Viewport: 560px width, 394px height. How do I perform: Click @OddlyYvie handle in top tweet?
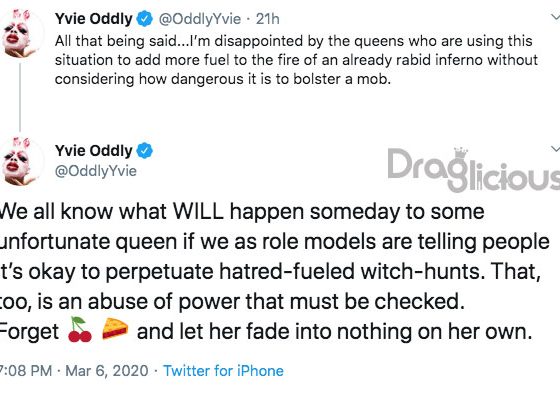tap(199, 19)
